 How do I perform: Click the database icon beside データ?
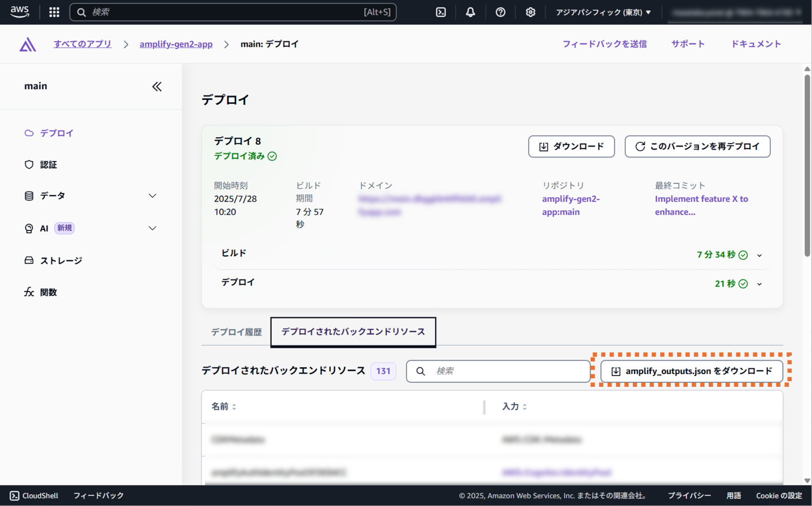pos(29,196)
